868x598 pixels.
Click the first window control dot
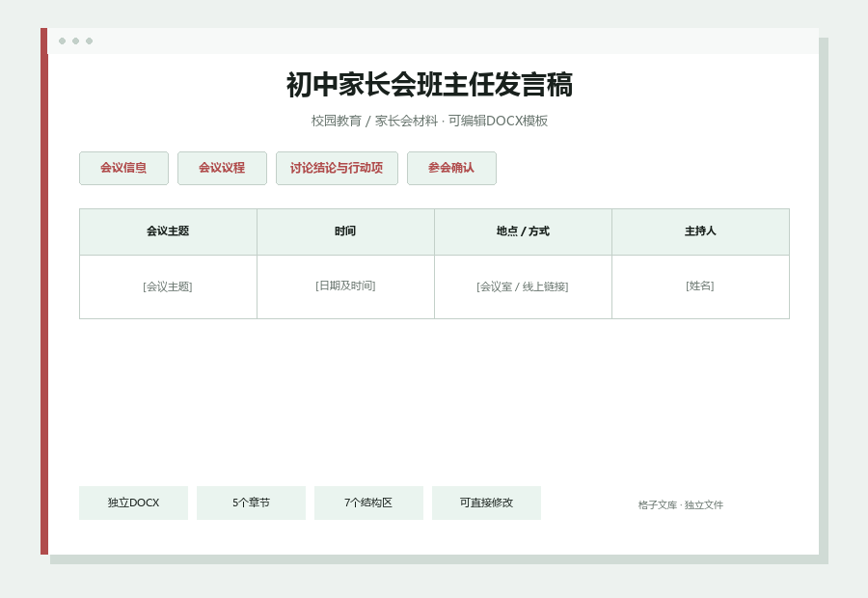tap(62, 41)
